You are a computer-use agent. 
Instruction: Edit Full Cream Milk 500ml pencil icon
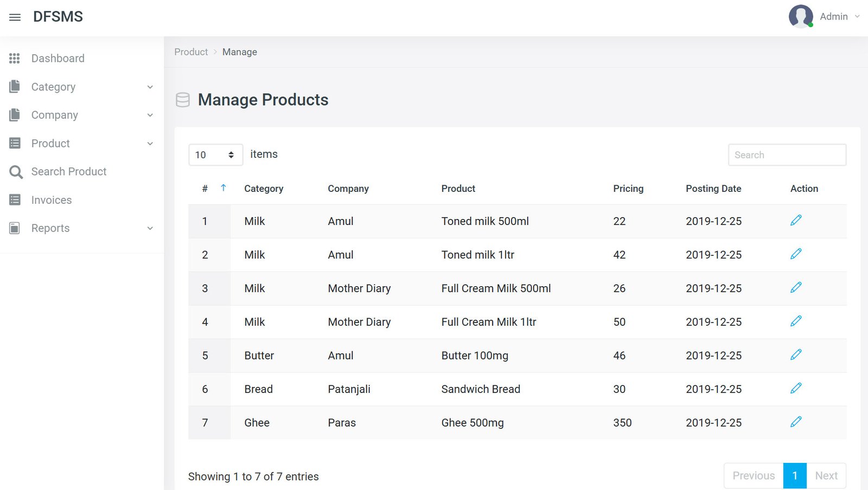[796, 287]
